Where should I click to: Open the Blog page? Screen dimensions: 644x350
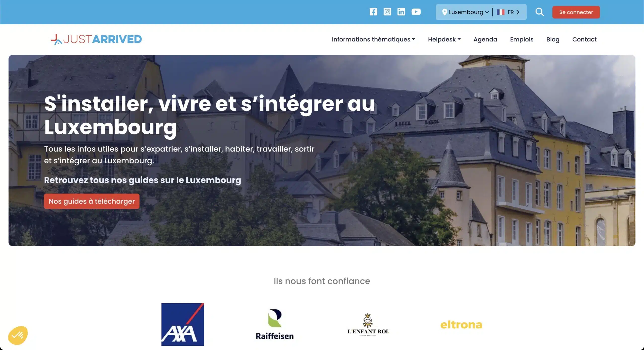(553, 39)
